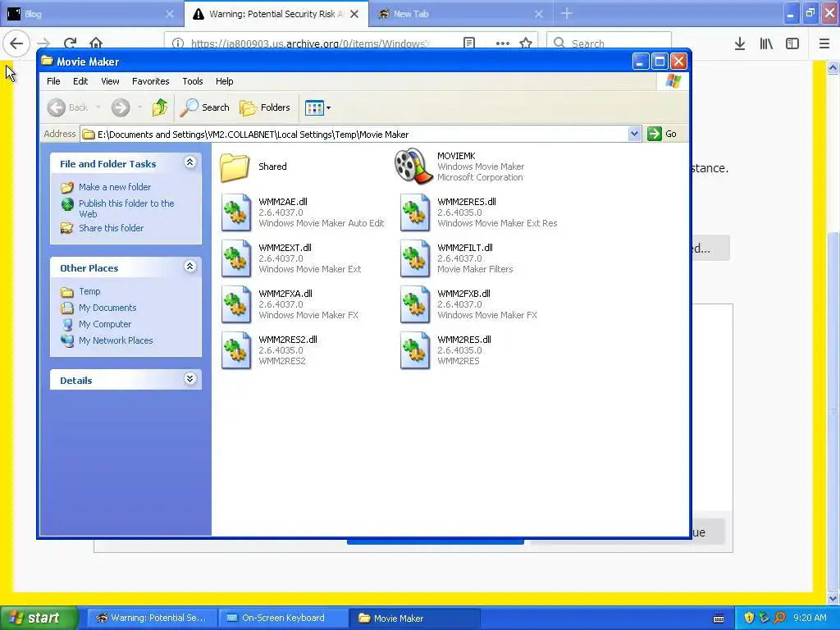Click the Forward arrow in Explorer toolbar
Viewport: 840px width, 630px height.
(x=121, y=107)
